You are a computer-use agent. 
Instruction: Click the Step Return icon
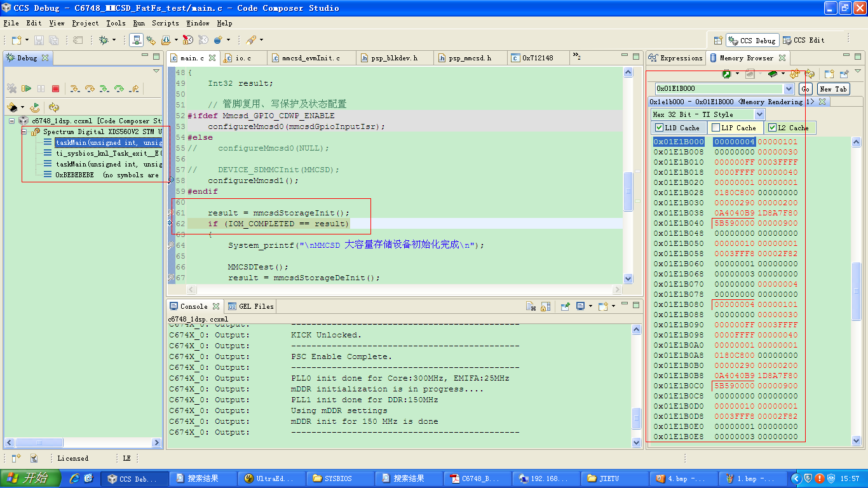click(x=135, y=89)
